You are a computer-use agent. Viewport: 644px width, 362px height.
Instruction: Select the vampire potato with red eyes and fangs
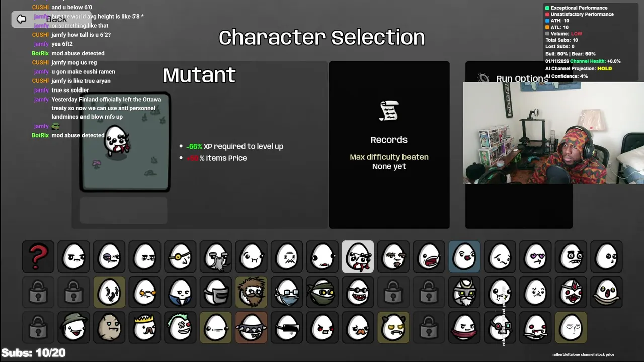[535, 327]
